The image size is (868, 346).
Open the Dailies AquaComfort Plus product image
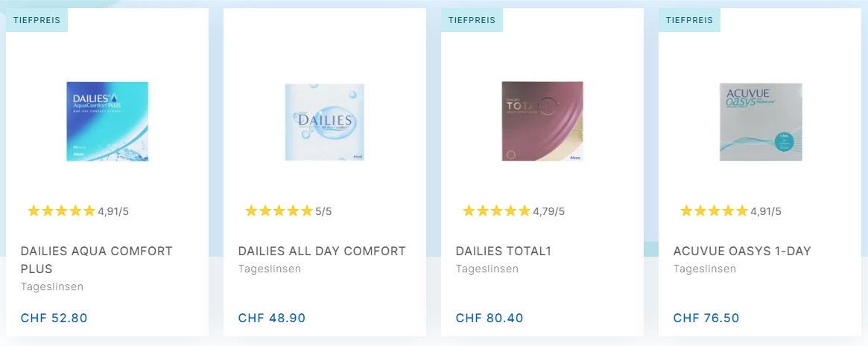pos(107,121)
